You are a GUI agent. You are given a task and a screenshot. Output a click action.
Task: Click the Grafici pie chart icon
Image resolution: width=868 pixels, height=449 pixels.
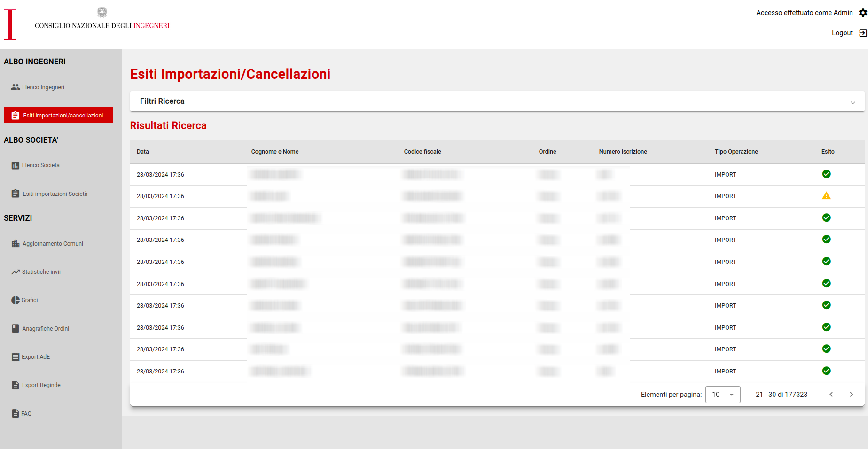[16, 300]
